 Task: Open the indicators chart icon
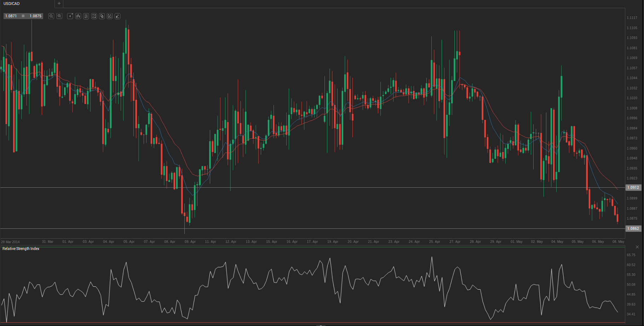[x=94, y=16]
